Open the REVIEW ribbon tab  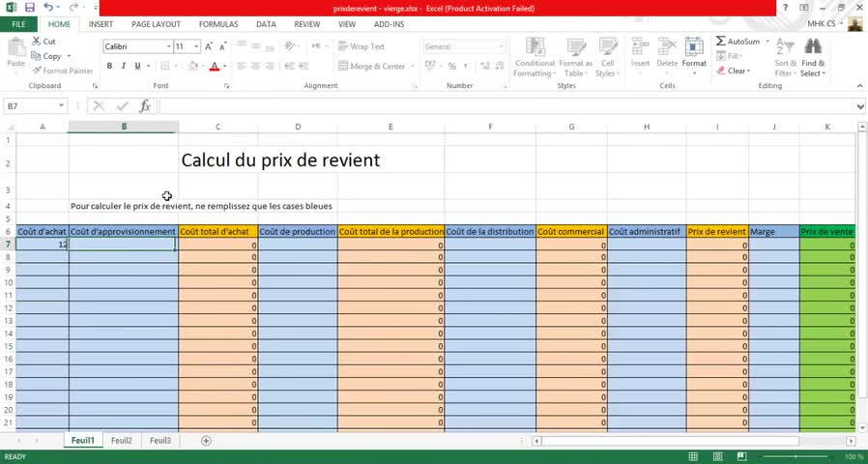pos(307,24)
